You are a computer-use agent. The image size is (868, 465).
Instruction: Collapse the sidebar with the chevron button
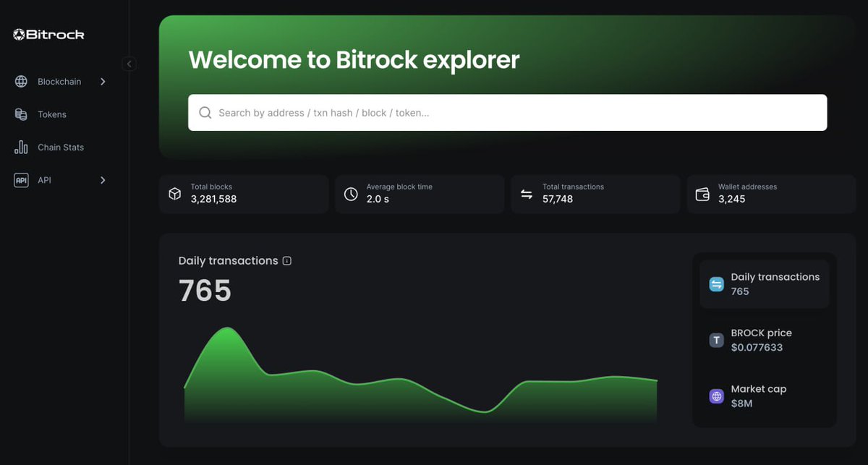click(x=129, y=64)
